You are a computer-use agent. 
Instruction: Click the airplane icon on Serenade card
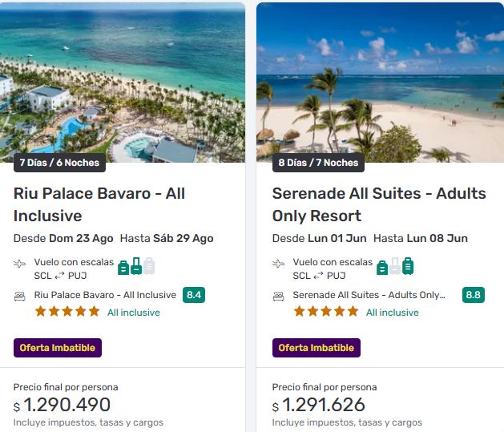click(x=279, y=264)
